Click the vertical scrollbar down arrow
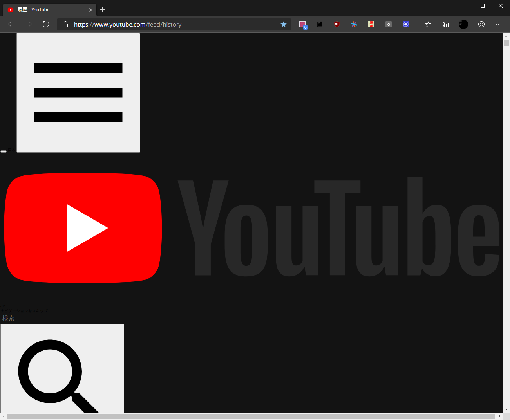Image resolution: width=510 pixels, height=420 pixels. [x=506, y=409]
